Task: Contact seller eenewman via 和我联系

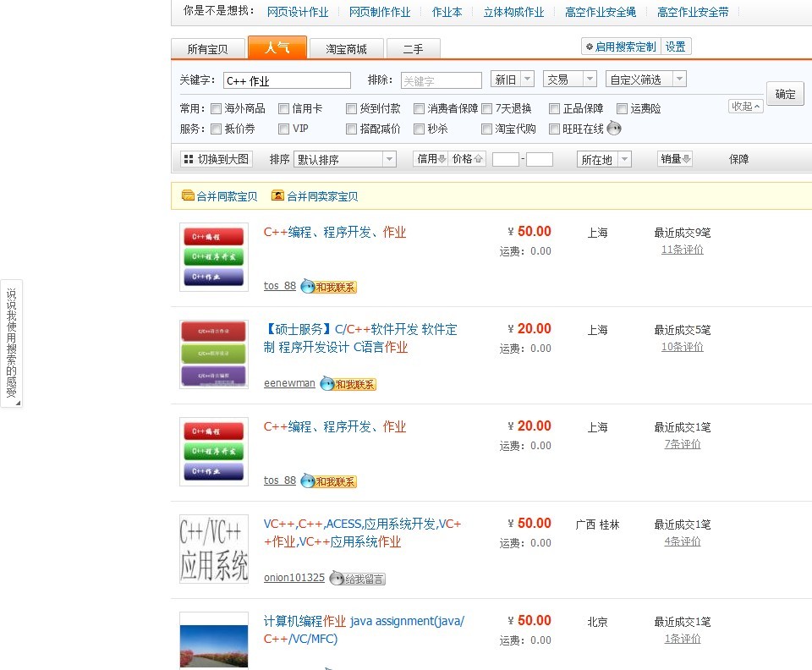Action: 348,384
